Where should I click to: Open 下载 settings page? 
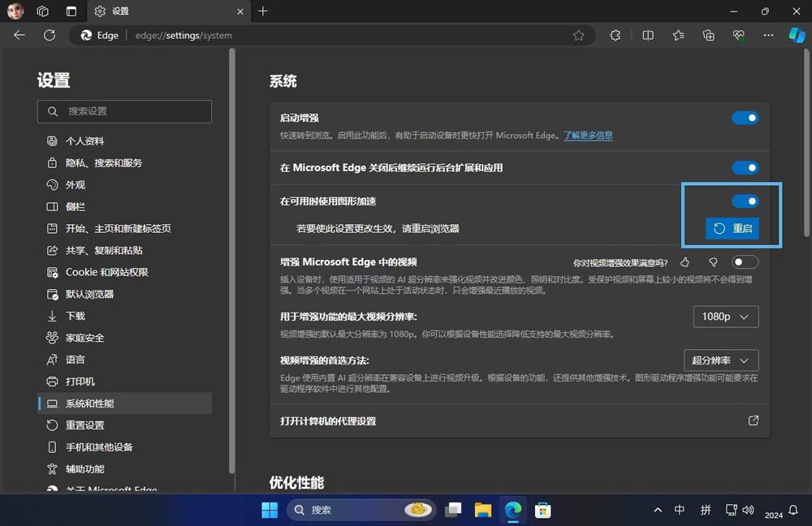click(124, 316)
